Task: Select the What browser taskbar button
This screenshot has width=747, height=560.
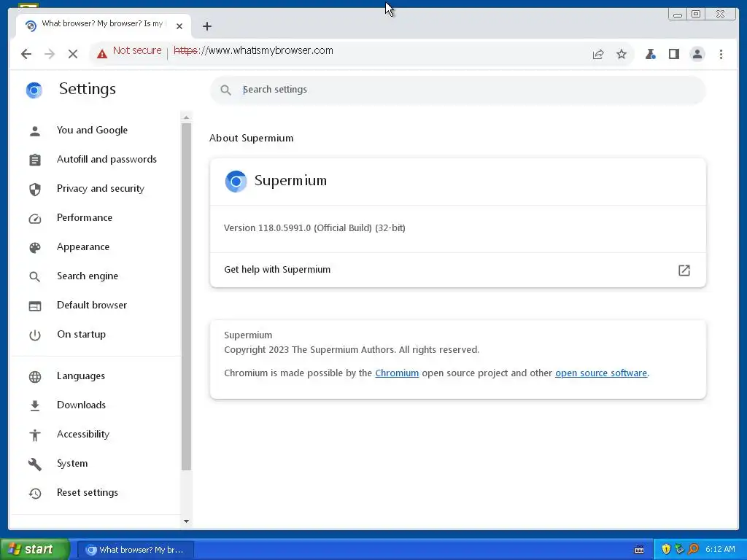Action: (135, 550)
